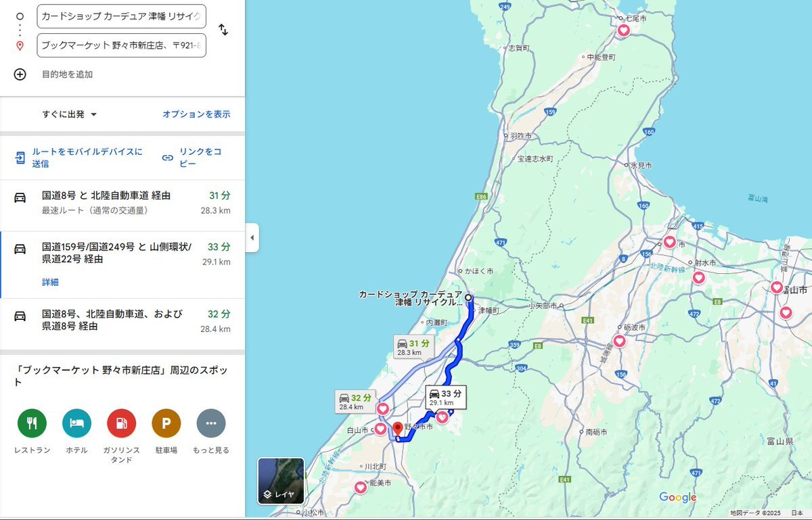Screen dimensions: 812x520
Task: Open the Parking (駐車場) nearby icon
Action: pos(166,423)
